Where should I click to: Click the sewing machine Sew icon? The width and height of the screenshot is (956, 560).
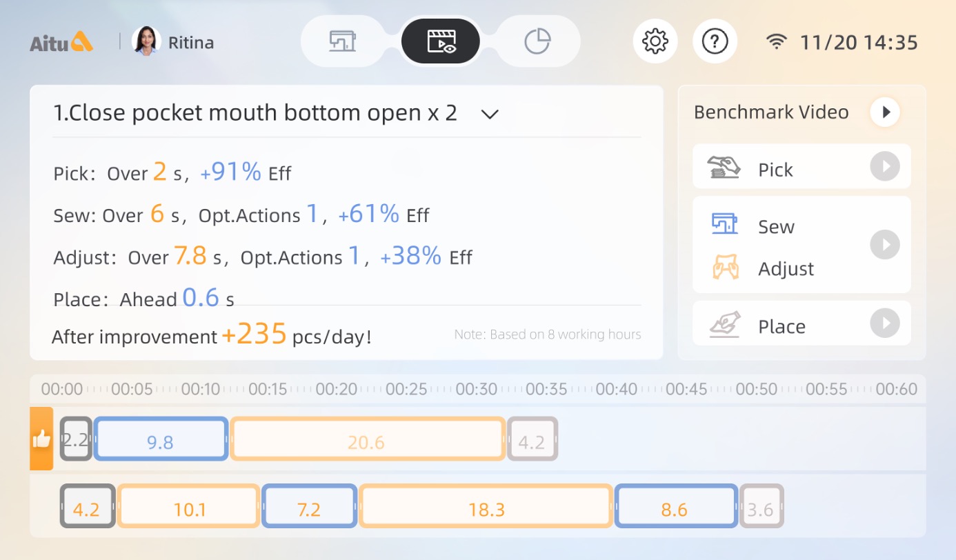click(x=724, y=224)
